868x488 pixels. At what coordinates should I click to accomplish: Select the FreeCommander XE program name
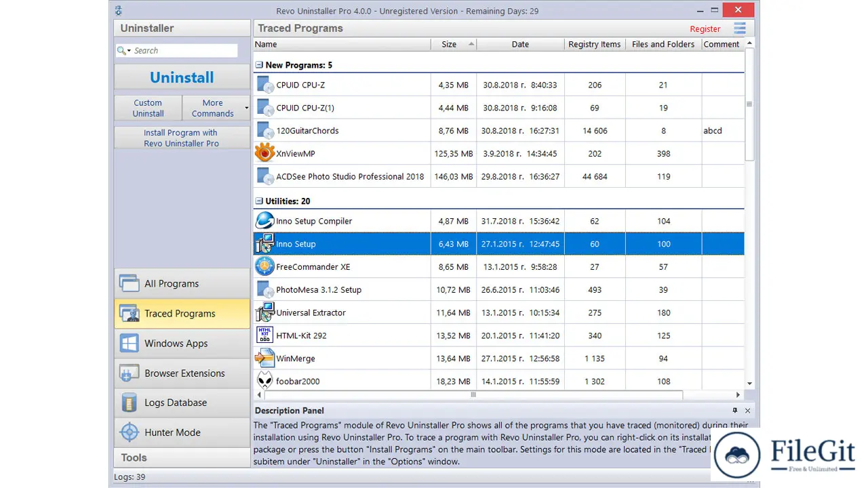pos(313,267)
